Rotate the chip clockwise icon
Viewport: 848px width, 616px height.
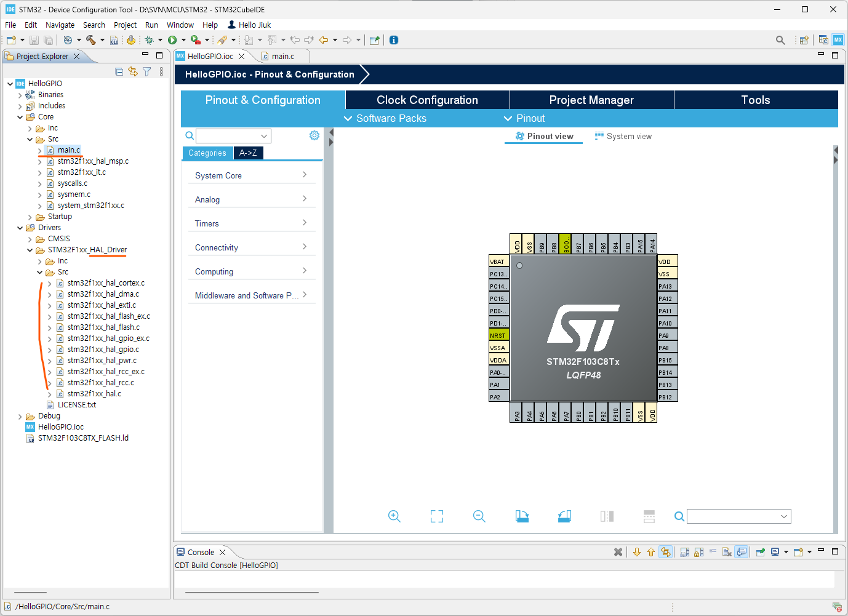tap(522, 516)
